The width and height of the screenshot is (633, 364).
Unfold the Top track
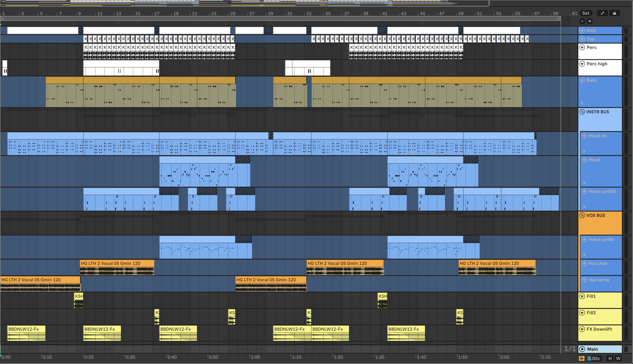click(x=582, y=39)
